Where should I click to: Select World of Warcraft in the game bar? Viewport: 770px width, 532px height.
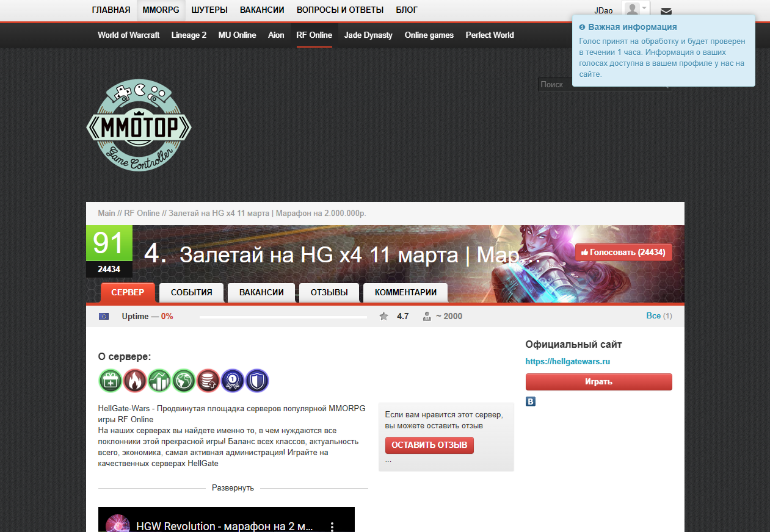(128, 35)
